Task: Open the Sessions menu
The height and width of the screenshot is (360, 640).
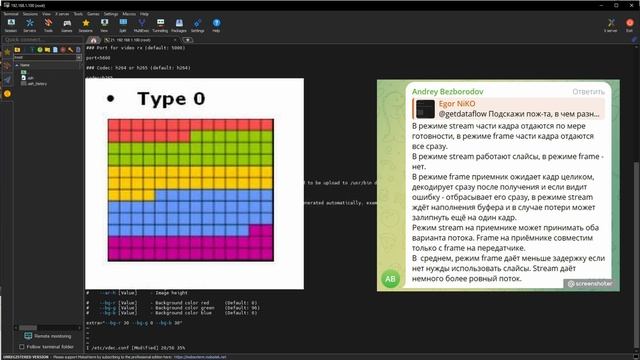Action: [x=30, y=14]
